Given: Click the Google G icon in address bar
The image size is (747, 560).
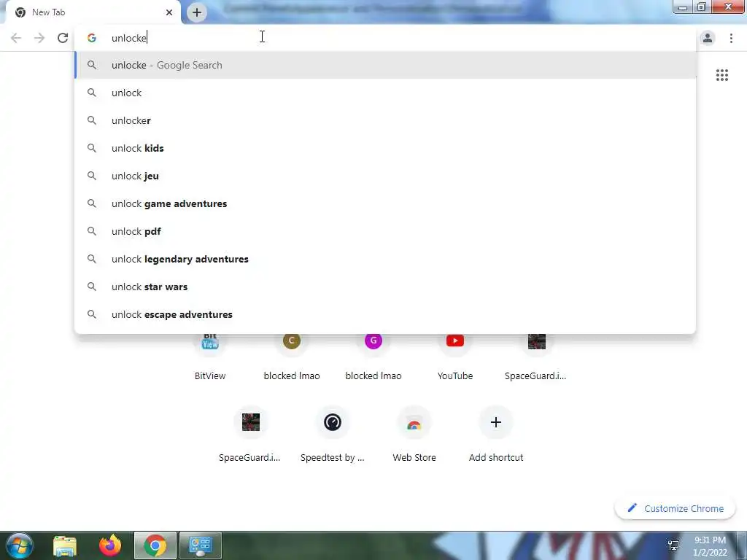Looking at the screenshot, I should (92, 38).
